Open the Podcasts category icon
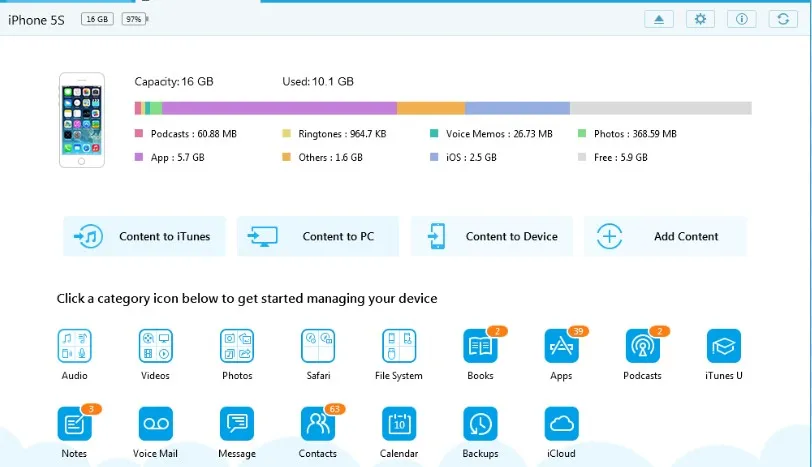Screen dimensions: 812x467 coord(642,346)
